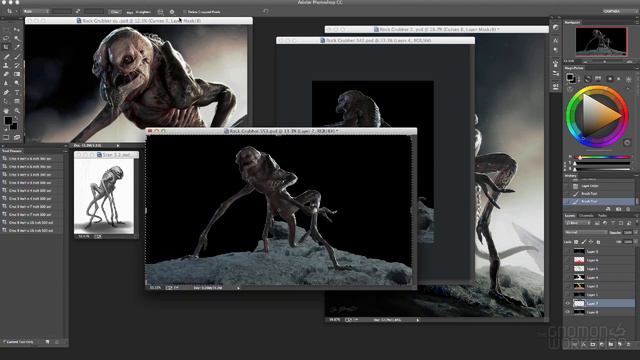Select the Move tool

click(17, 29)
